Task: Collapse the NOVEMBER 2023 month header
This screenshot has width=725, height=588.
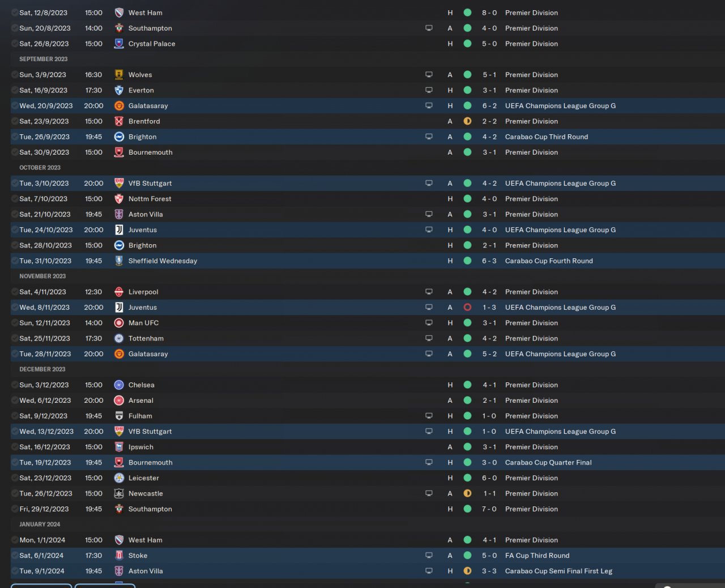Action: coord(42,276)
